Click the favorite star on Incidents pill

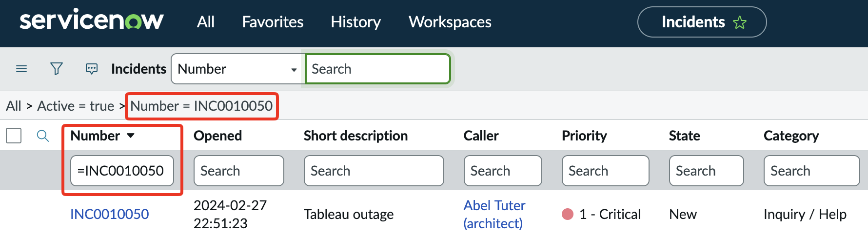739,22
